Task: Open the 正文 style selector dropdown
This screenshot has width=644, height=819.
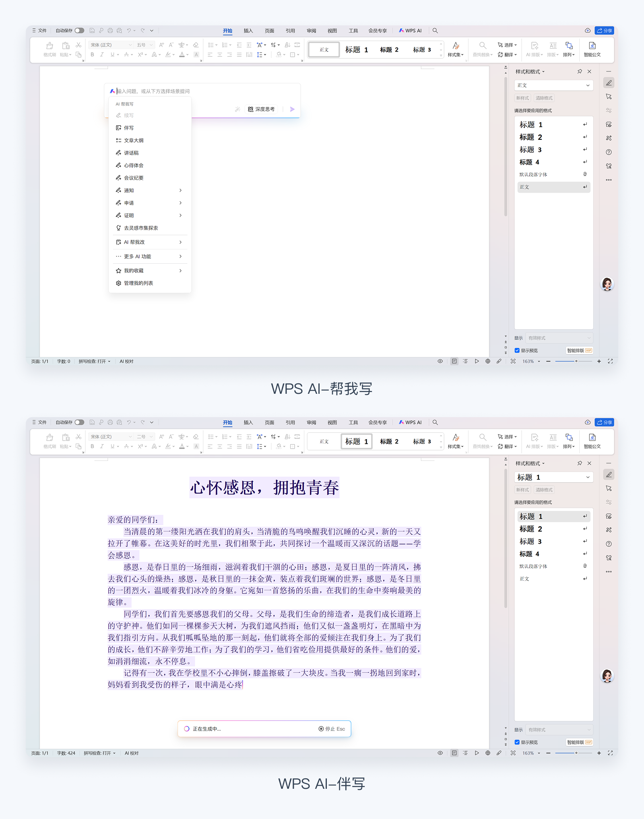Action: [x=553, y=85]
